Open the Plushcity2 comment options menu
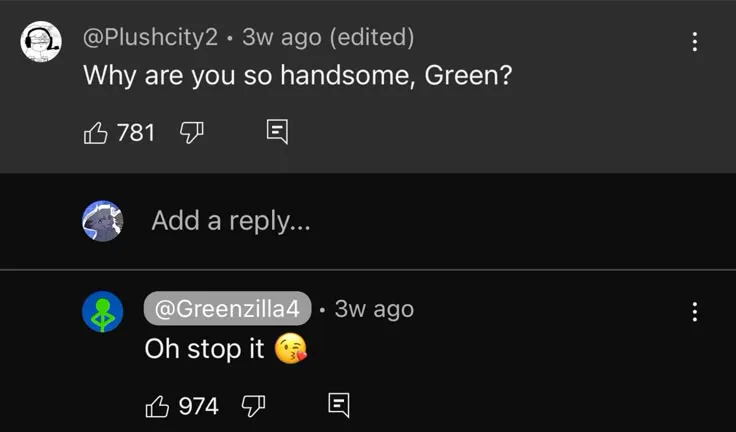Viewport: 736px width, 432px height. (x=695, y=42)
